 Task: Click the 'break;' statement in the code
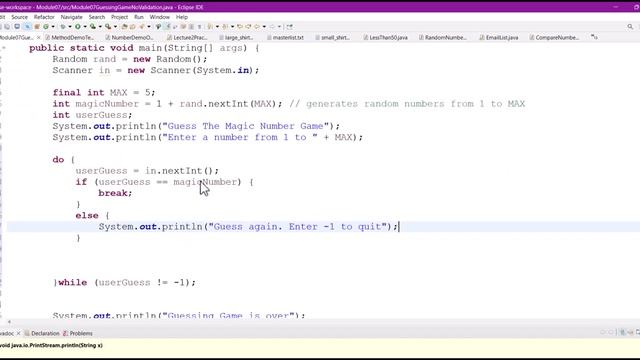tap(115, 193)
